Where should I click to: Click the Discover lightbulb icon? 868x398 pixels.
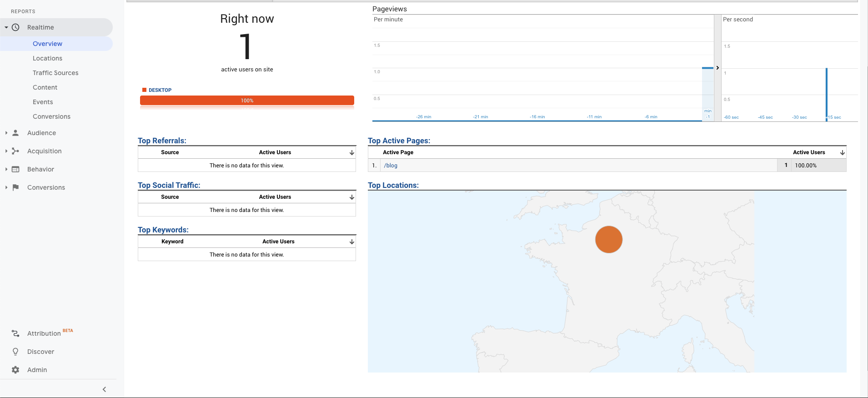pos(15,352)
